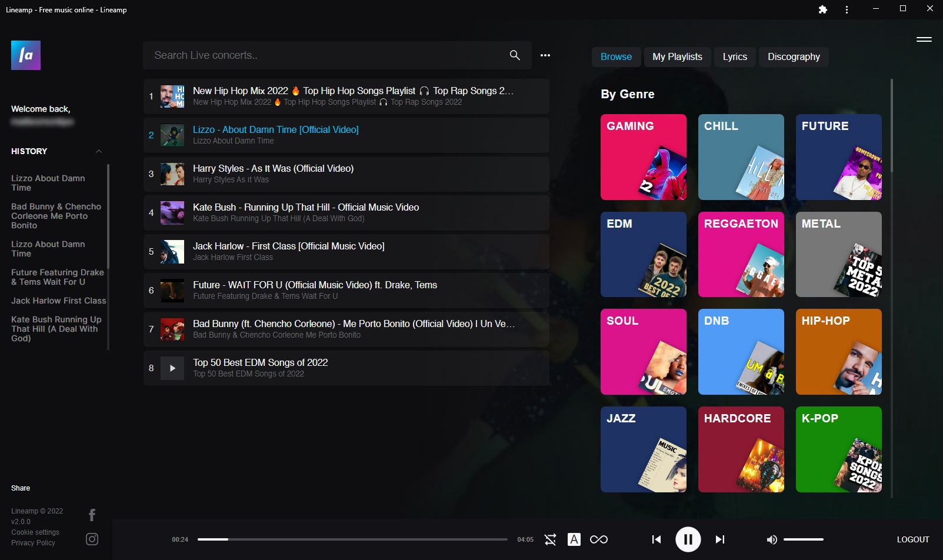This screenshot has width=943, height=560.
Task: Select Lizzo About Damn Time in queue
Action: point(346,135)
